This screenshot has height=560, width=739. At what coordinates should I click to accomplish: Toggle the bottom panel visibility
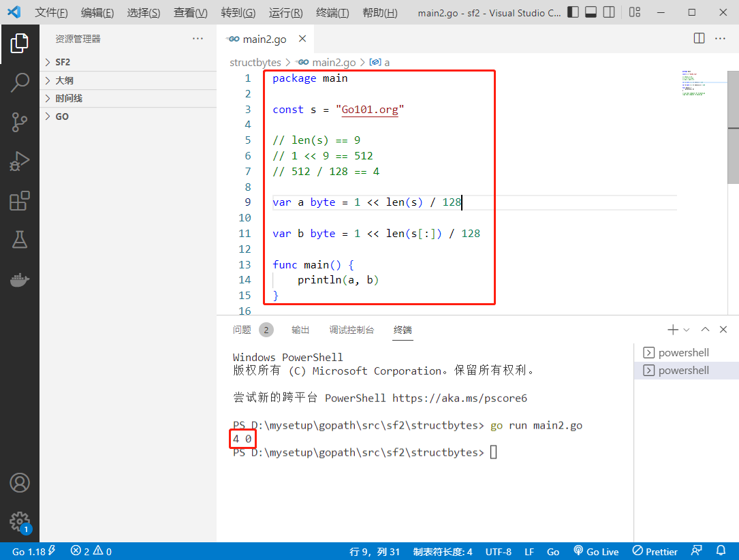point(591,12)
